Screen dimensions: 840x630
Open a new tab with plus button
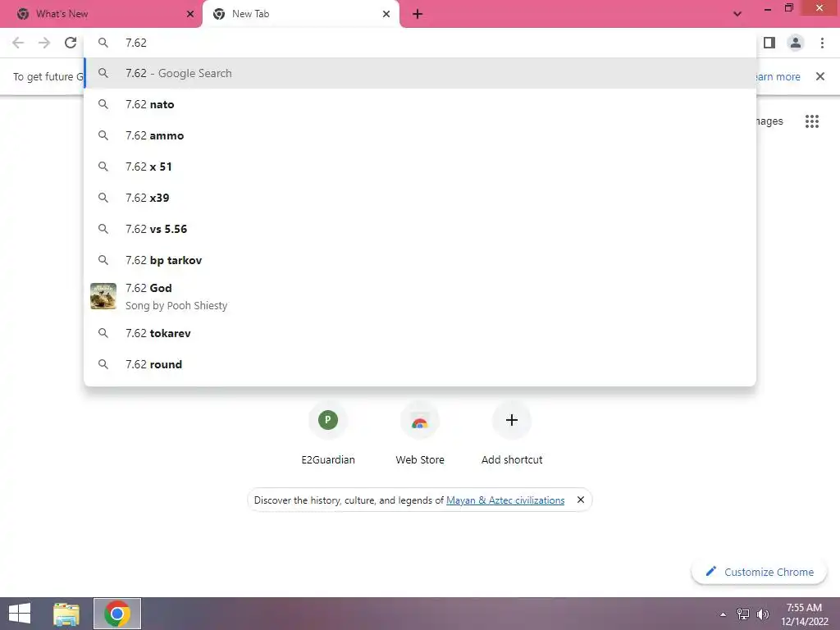click(x=418, y=14)
